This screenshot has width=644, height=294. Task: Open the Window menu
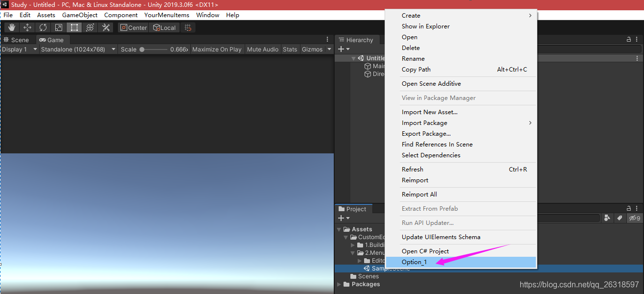tap(207, 15)
